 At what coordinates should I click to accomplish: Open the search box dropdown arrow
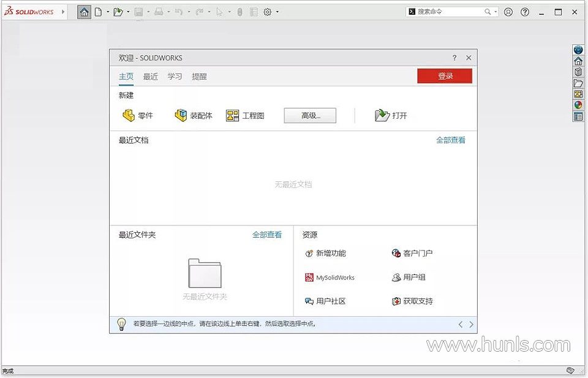[496, 12]
